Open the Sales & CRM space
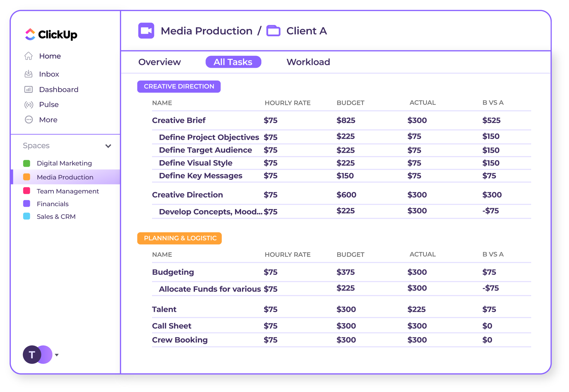This screenshot has height=392, width=569. [x=56, y=217]
